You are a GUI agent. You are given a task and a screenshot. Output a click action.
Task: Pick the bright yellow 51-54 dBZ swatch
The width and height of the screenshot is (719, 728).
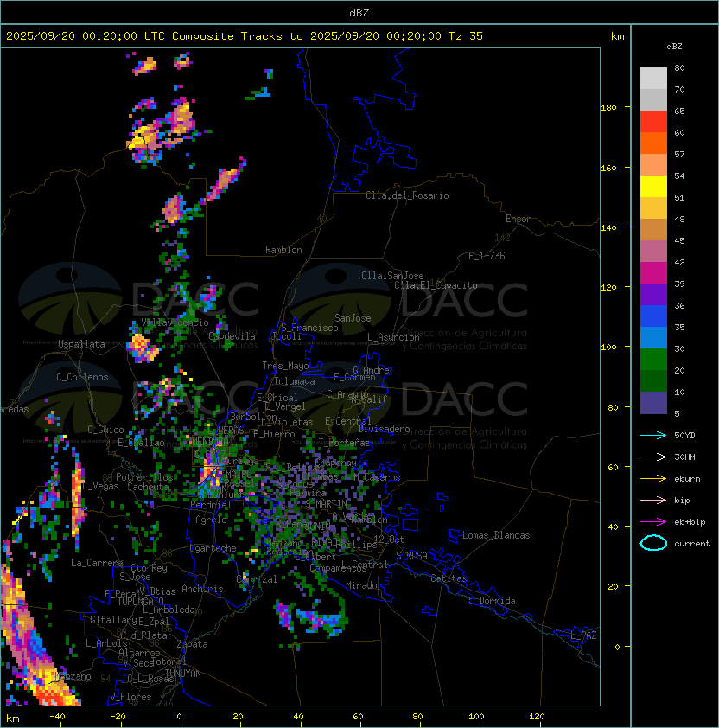(x=653, y=187)
